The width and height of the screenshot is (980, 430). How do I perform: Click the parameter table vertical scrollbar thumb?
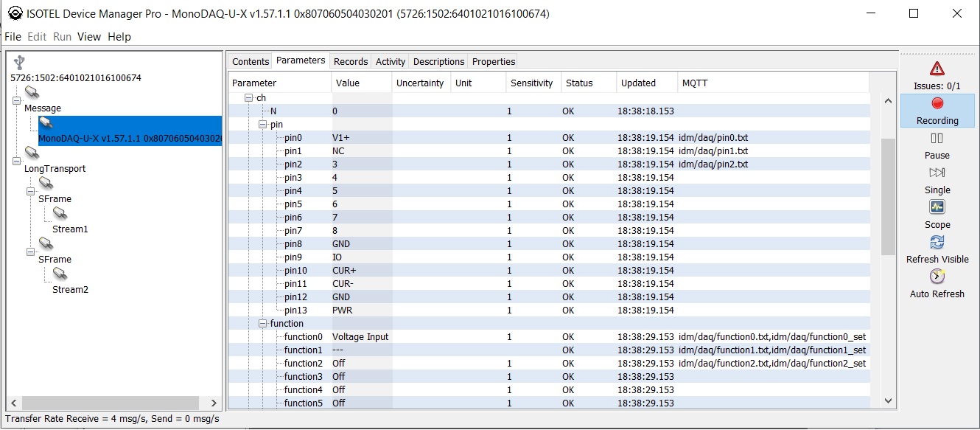tap(888, 196)
